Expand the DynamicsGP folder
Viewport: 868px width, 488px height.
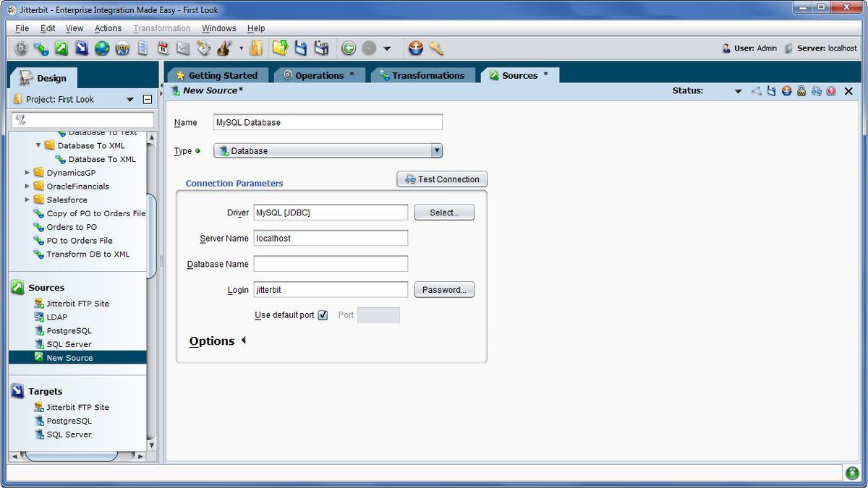27,173
